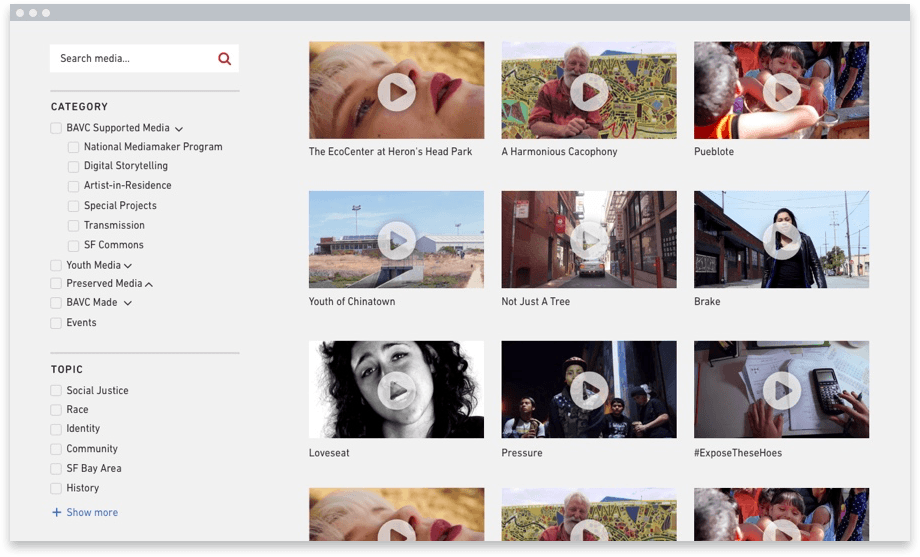The width and height of the screenshot is (920, 557).
Task: Play the Youth of Chinatown video
Action: (x=397, y=240)
